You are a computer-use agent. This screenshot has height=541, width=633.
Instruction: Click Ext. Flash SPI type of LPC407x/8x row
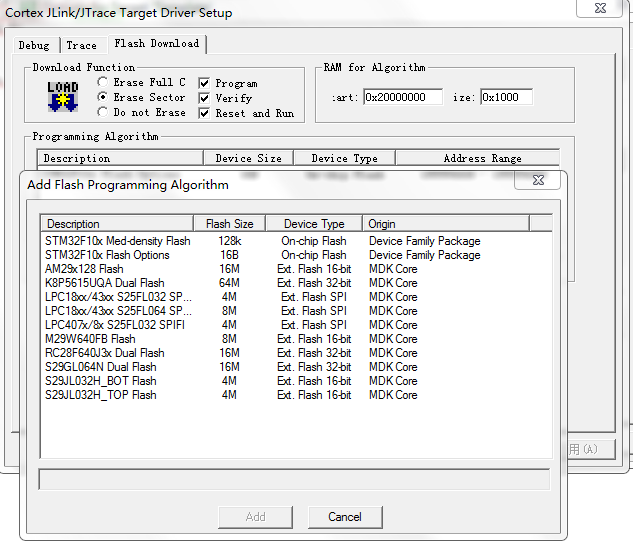point(314,325)
